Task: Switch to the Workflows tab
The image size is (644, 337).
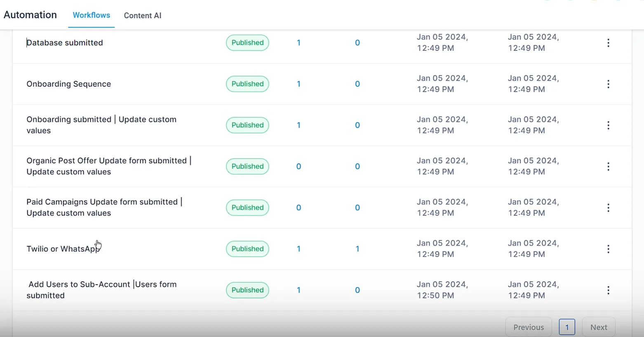Action: [x=92, y=15]
